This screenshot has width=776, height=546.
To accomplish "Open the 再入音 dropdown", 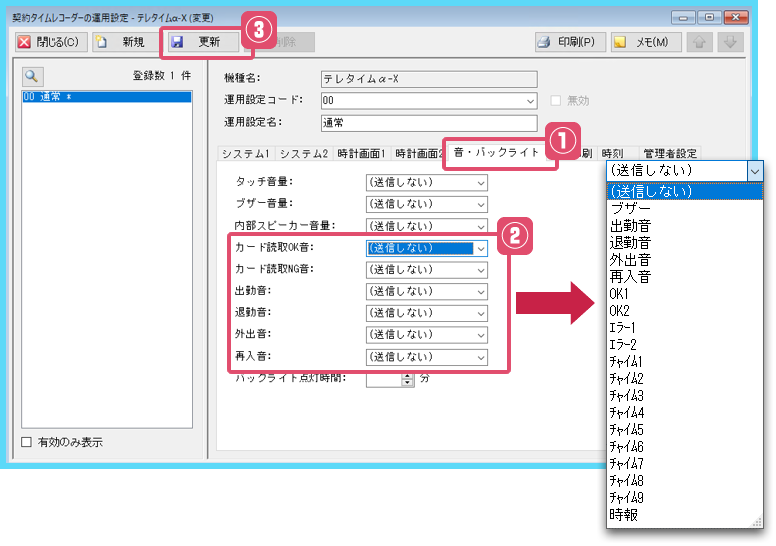I will pos(480,357).
